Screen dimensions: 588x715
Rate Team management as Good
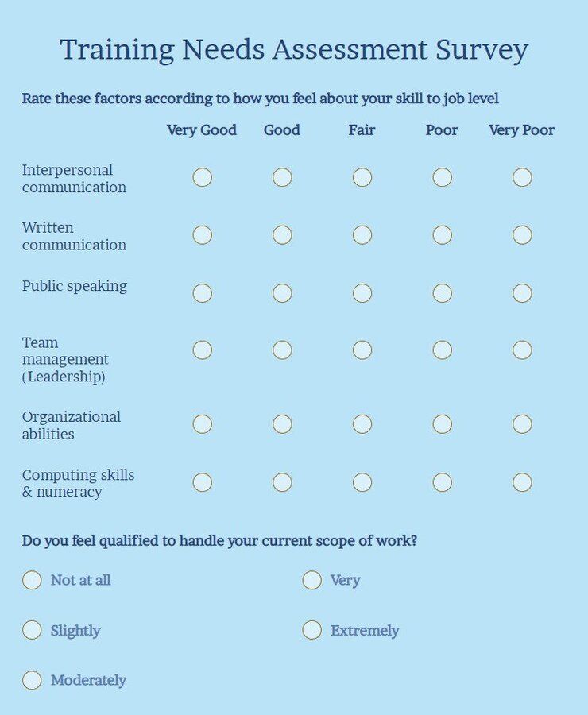[282, 350]
